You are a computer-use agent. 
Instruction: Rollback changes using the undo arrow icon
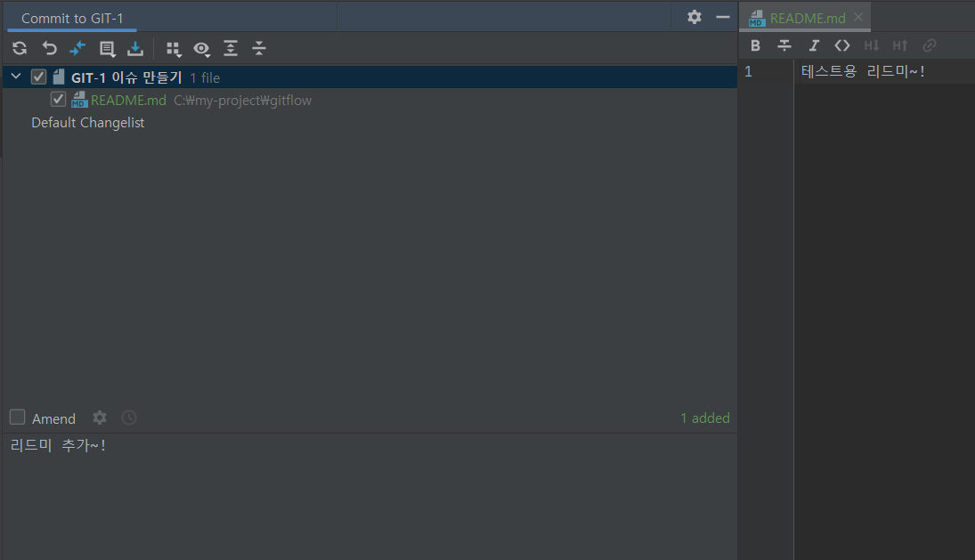tap(50, 49)
